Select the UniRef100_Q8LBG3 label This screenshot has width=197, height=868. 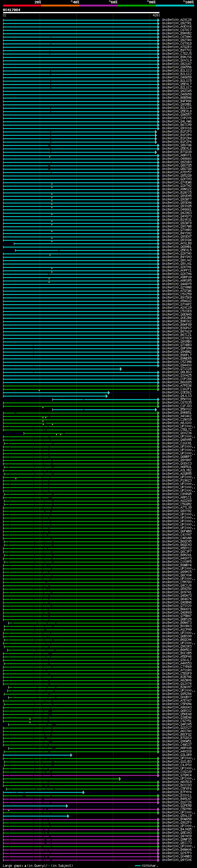tap(176, 372)
